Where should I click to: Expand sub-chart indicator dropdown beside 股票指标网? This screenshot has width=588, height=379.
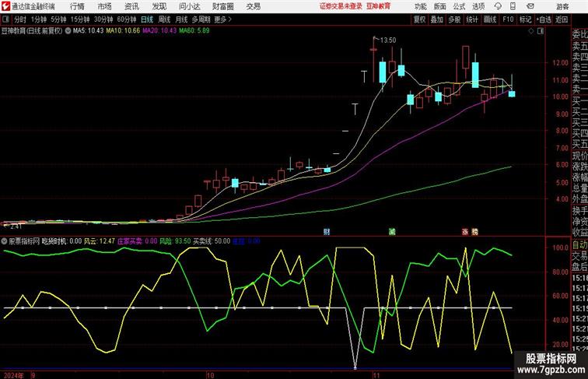click(x=4, y=241)
